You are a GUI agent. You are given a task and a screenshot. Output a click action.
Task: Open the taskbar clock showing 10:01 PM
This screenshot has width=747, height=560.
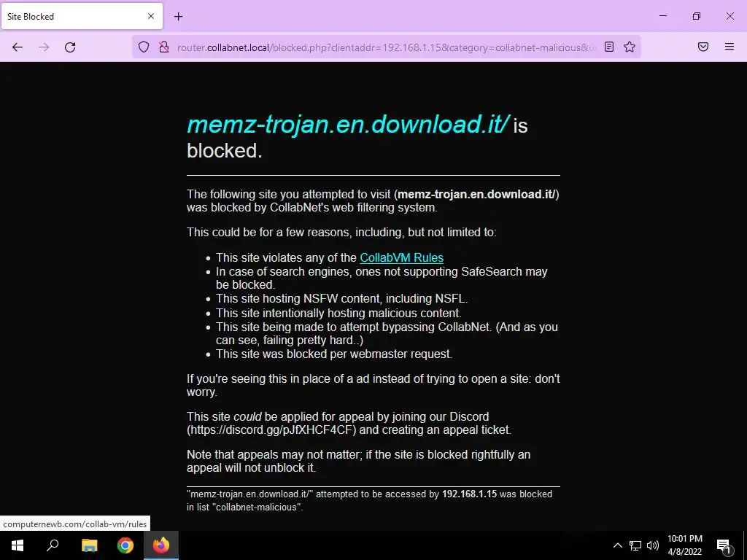pos(684,545)
